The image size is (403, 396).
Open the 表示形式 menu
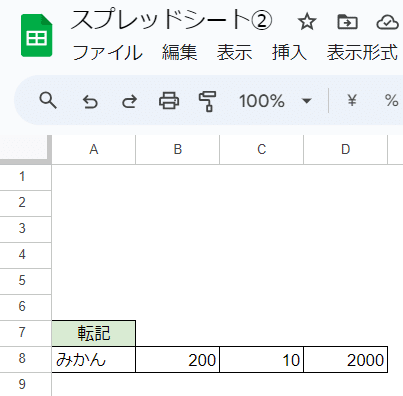[x=362, y=53]
